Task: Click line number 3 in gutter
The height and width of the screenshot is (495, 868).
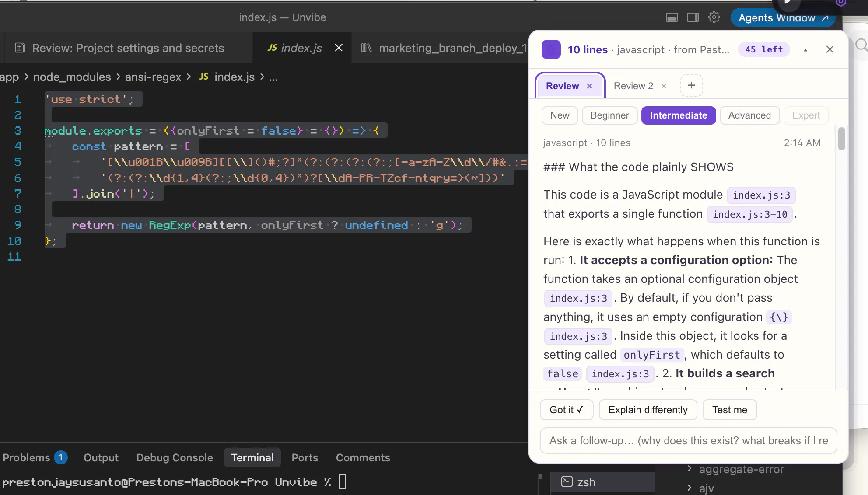Action: coord(17,131)
